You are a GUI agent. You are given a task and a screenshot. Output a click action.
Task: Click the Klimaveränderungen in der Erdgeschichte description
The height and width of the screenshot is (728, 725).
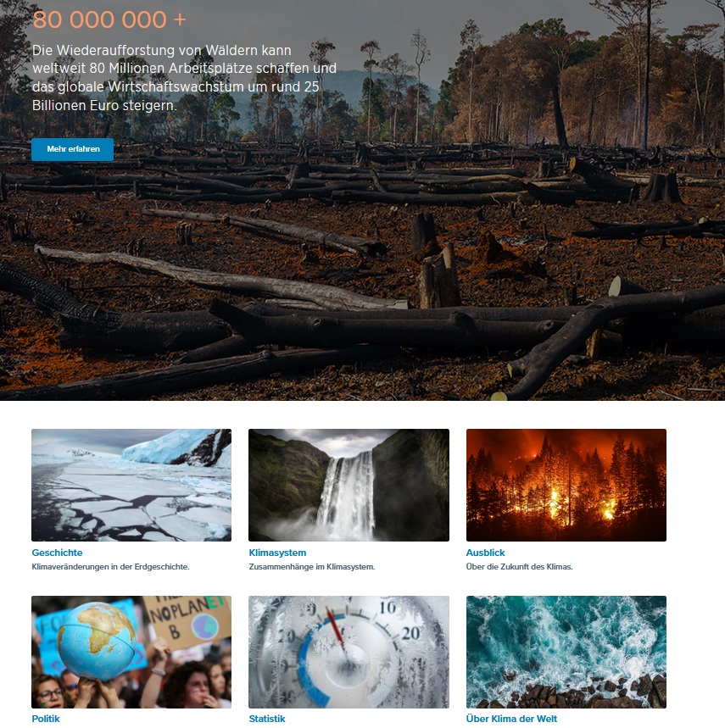(110, 566)
